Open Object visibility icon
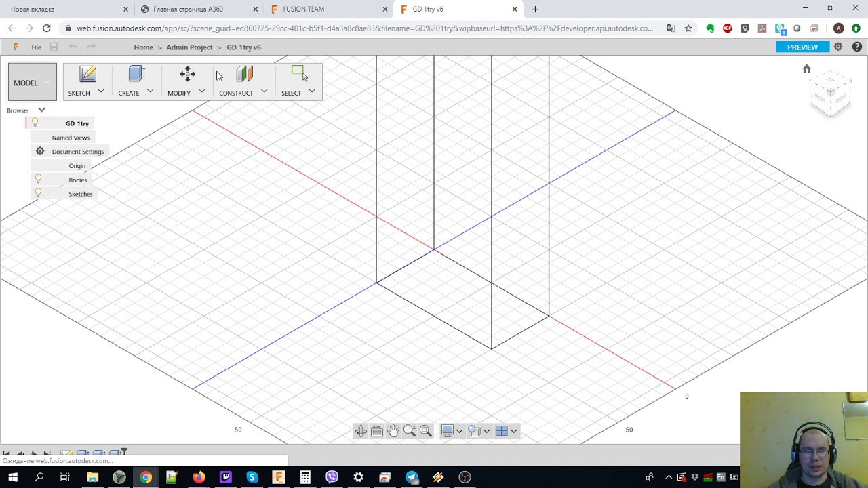This screenshot has width=868, height=488. coord(474,431)
